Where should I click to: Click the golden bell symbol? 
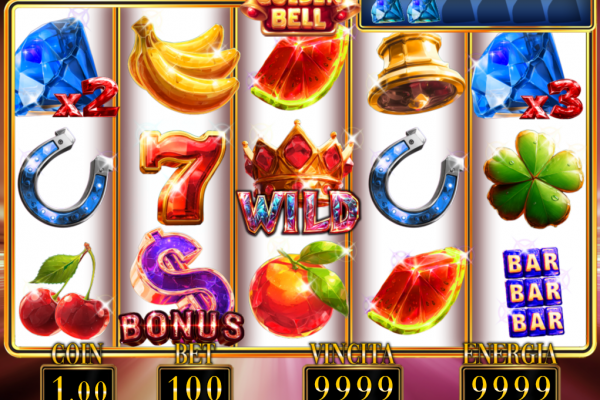pos(416,74)
